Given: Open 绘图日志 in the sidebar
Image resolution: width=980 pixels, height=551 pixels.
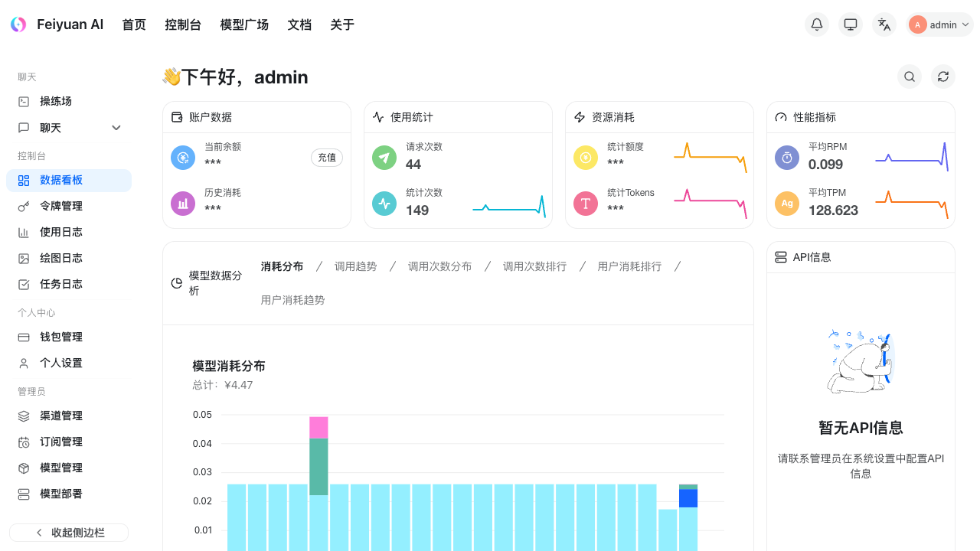Looking at the screenshot, I should tap(69, 258).
